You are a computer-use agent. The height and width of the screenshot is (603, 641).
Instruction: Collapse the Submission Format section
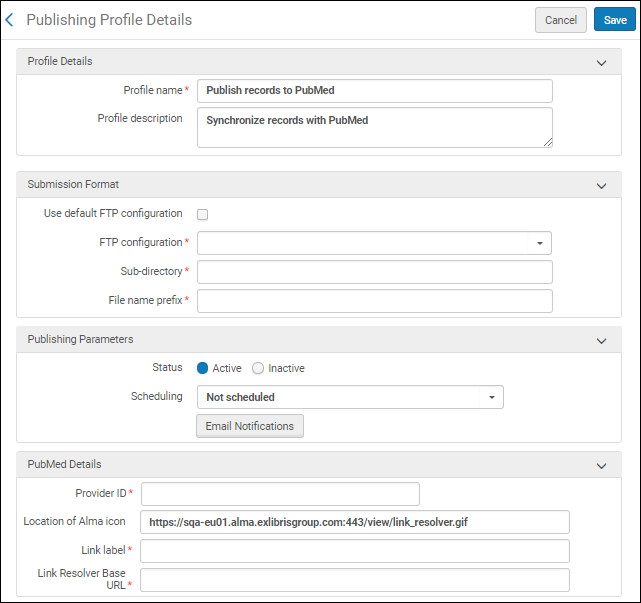[601, 186]
